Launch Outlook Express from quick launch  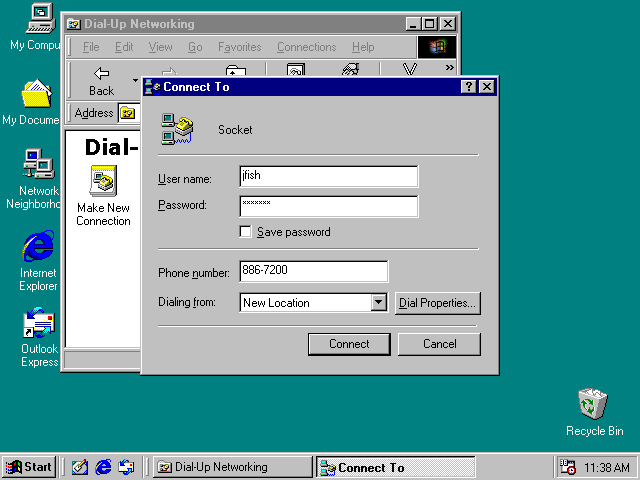[x=126, y=467]
